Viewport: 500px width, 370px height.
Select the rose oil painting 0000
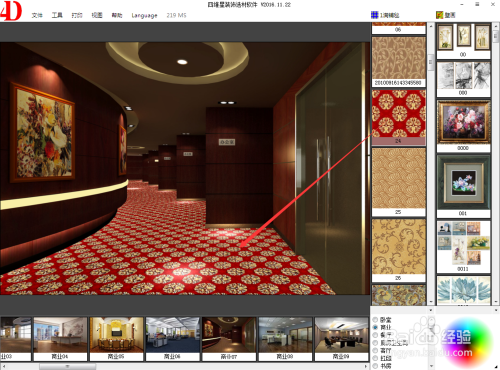pos(463,126)
